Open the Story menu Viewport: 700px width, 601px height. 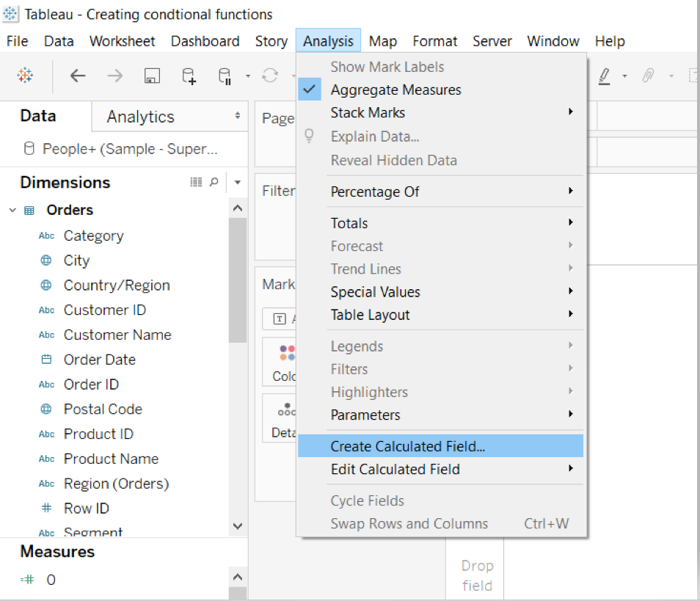click(271, 41)
